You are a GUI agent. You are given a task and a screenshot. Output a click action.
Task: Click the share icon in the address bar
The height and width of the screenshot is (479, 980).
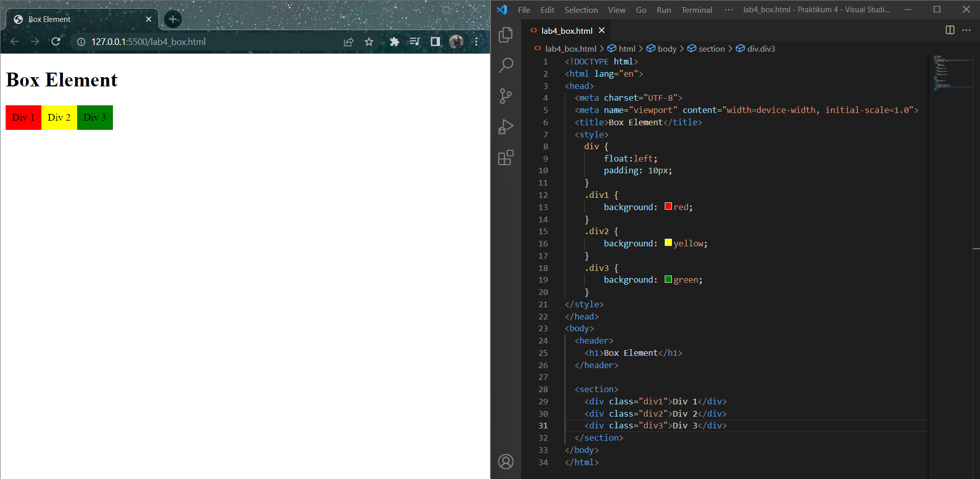coord(348,42)
